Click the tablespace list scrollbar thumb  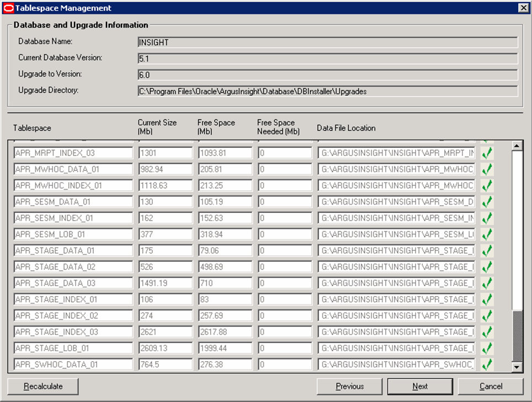pyautogui.click(x=517, y=336)
